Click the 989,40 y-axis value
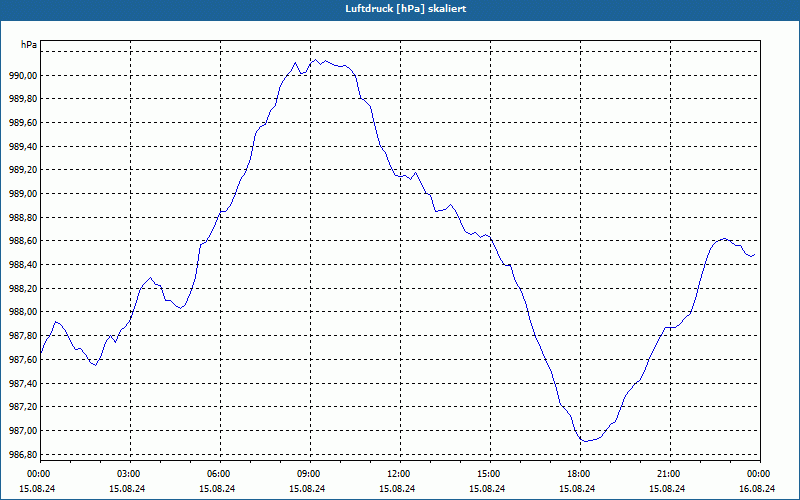 point(23,146)
